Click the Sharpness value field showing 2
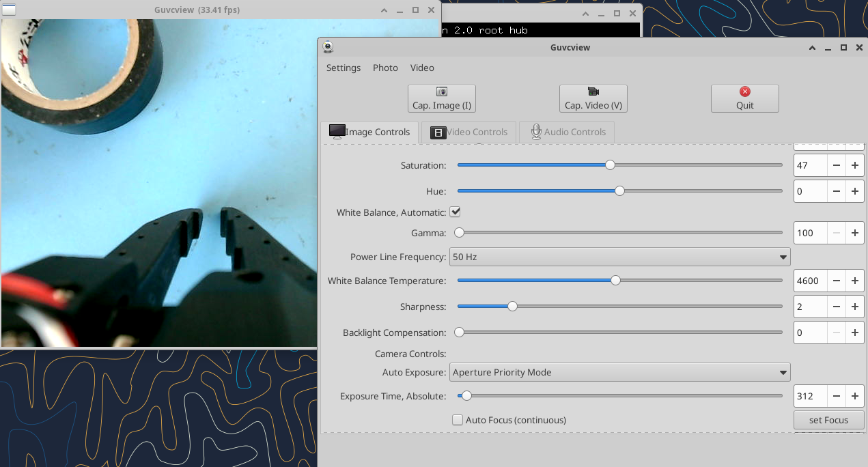This screenshot has height=467, width=868. 811,307
